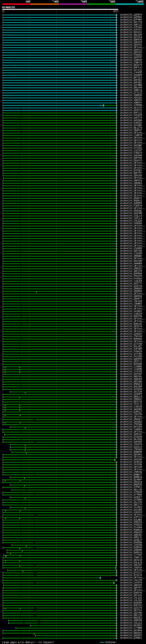Select the UniRef100_B7FHR0 entry
Viewport: 146px width, 644px height.
[x=131, y=20]
